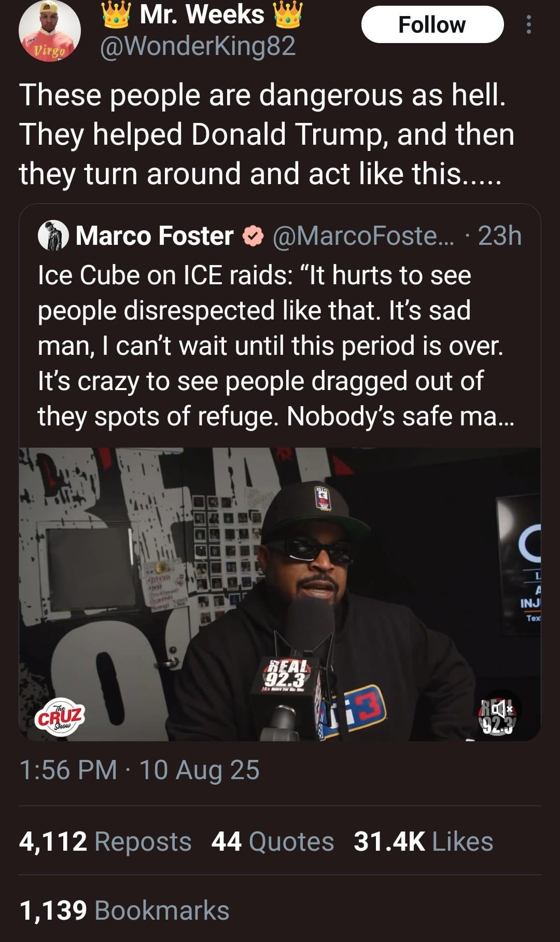Open the three-dot more options menu

(x=528, y=24)
